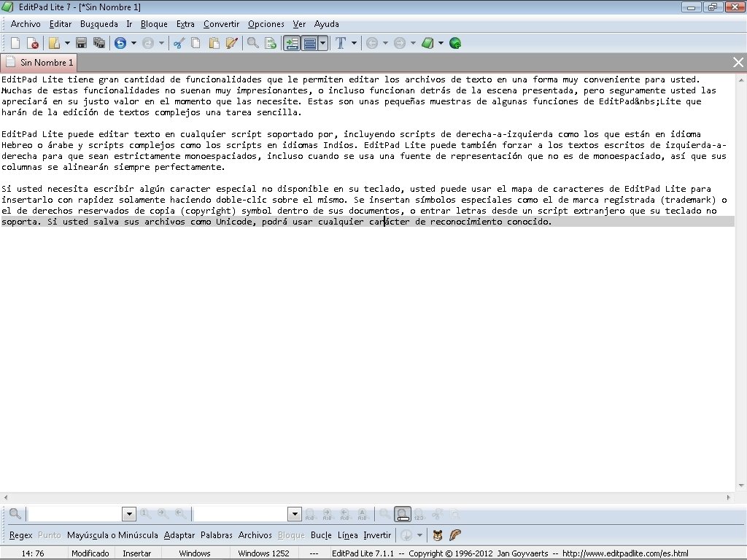Open the Ayuda menu
This screenshot has height=560, width=747.
pyautogui.click(x=326, y=24)
